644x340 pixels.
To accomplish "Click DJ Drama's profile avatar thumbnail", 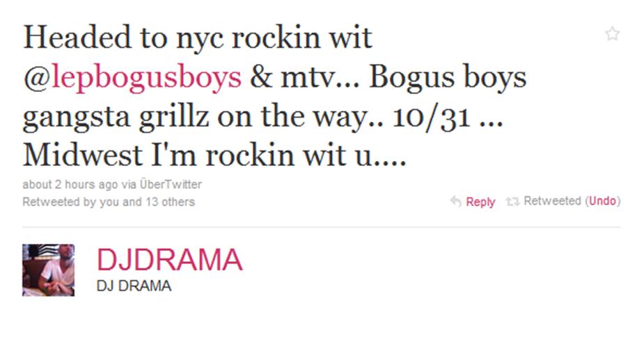I will coord(49,270).
